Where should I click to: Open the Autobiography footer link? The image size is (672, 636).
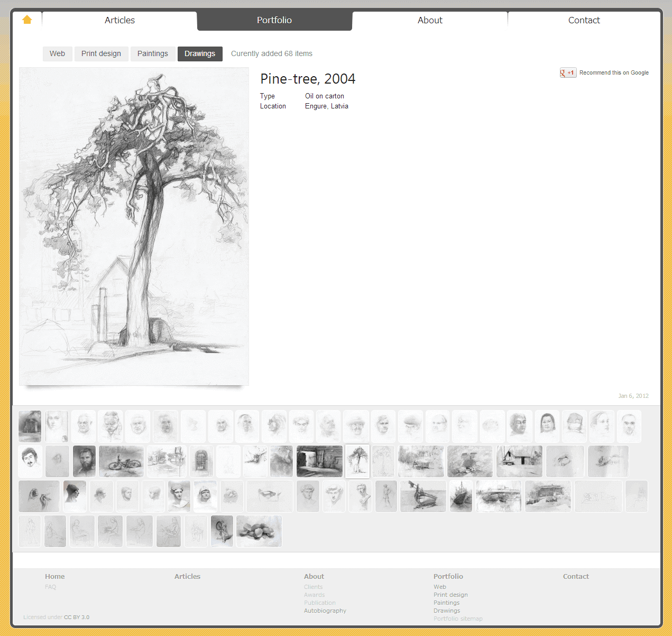[x=325, y=611]
